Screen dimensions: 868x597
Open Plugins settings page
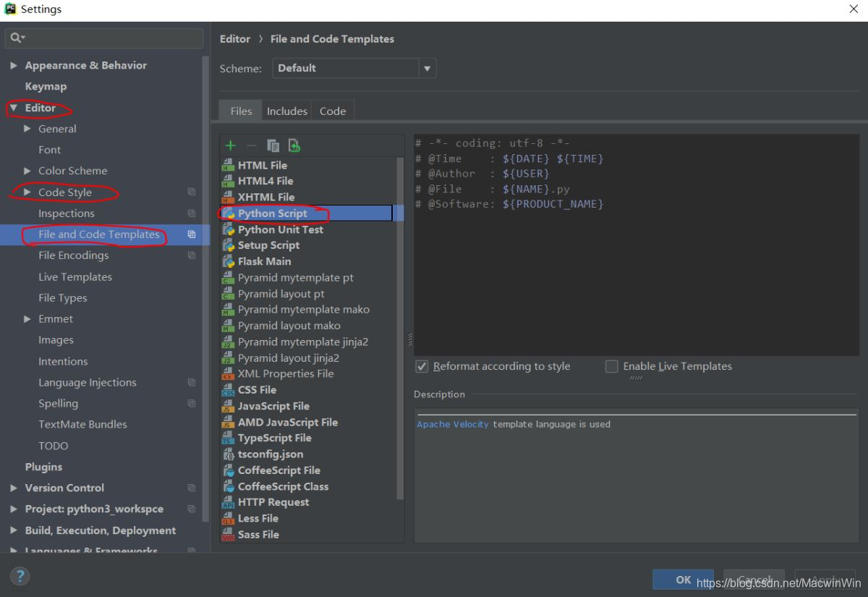coord(43,467)
